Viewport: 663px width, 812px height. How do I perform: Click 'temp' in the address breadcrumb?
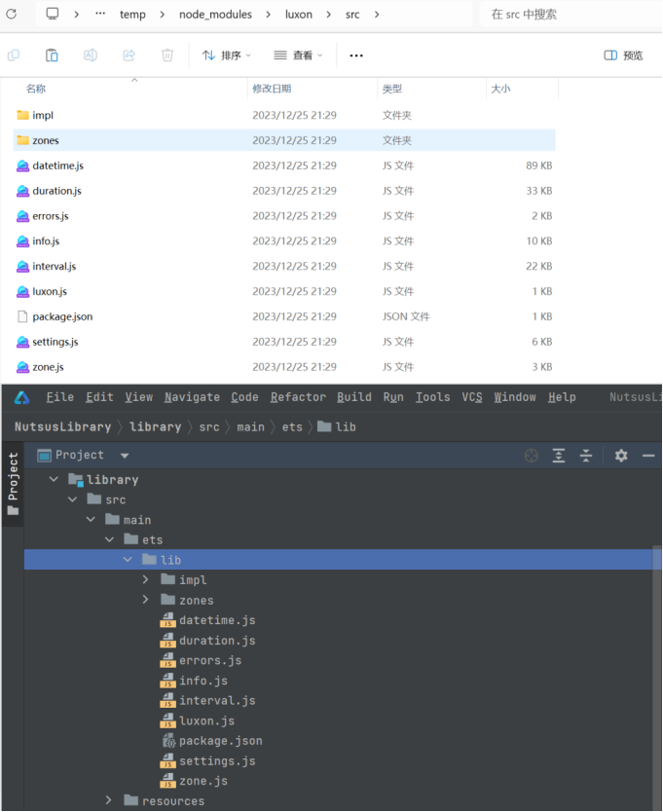(x=132, y=15)
